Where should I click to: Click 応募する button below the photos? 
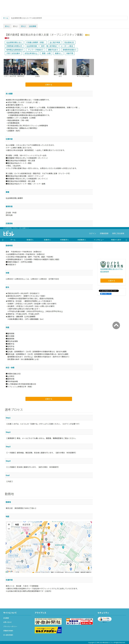point(49,85)
